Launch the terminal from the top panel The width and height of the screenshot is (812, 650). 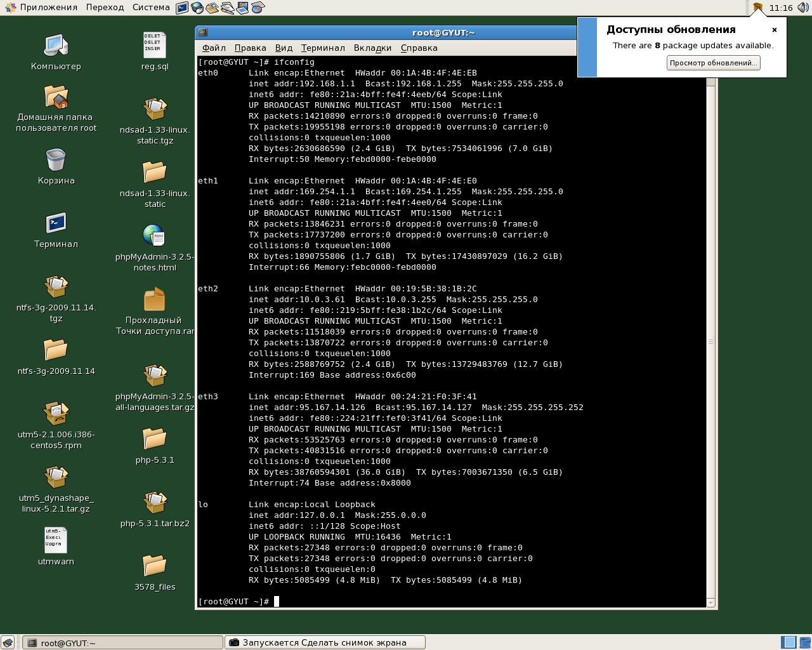click(x=182, y=8)
